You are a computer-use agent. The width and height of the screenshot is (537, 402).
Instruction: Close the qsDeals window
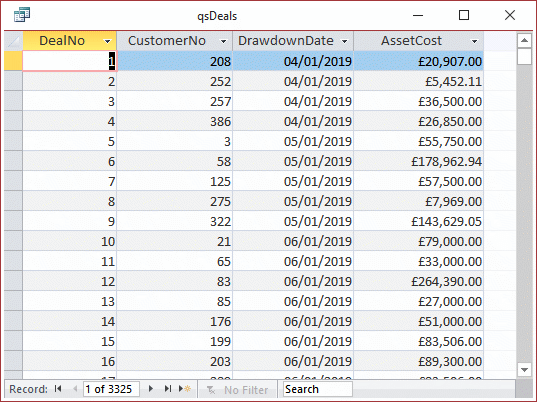[510, 15]
